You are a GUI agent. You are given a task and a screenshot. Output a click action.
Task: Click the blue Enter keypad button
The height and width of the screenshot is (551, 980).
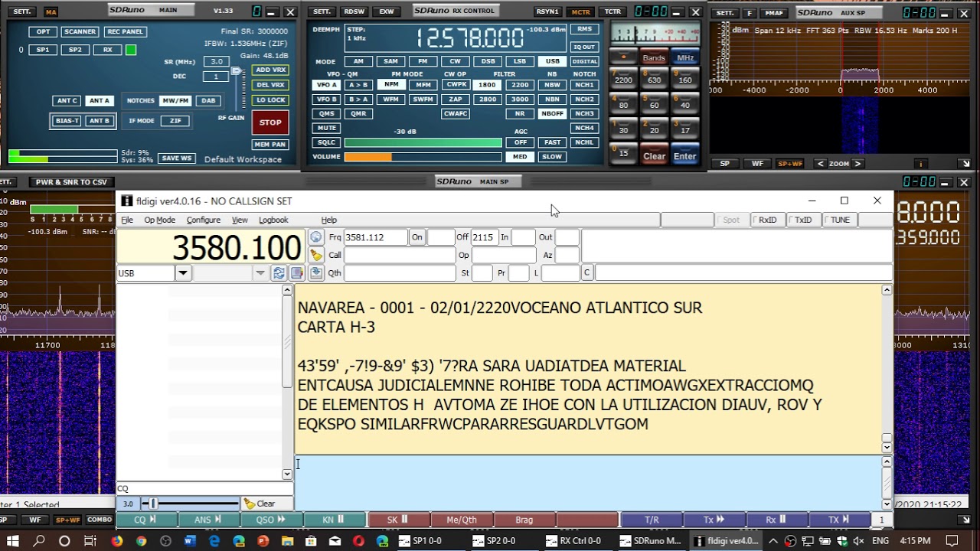point(684,156)
